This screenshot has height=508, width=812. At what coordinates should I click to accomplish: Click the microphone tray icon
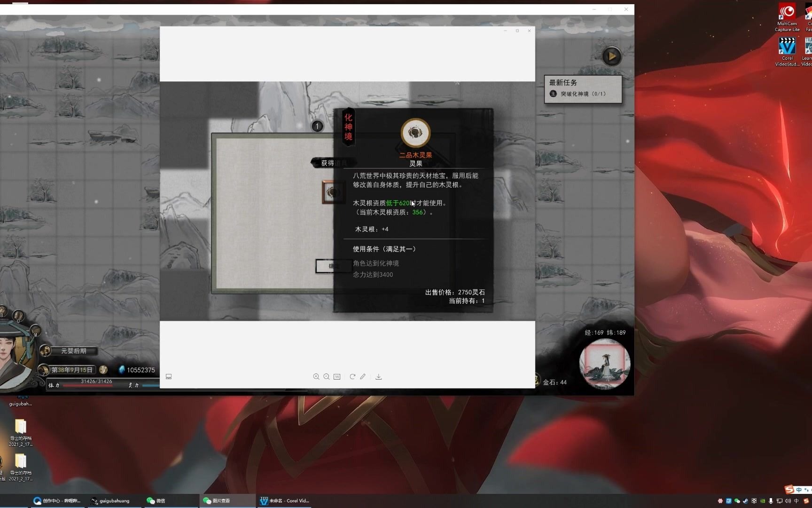click(771, 501)
